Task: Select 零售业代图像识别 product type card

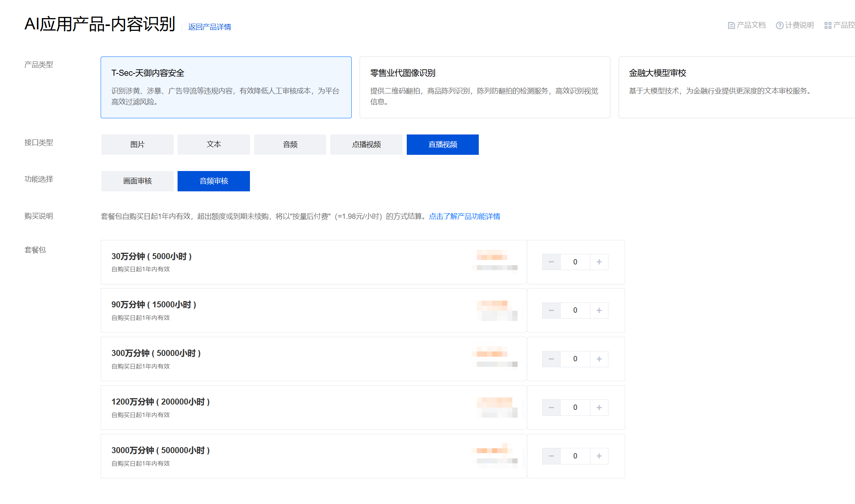Action: 484,87
